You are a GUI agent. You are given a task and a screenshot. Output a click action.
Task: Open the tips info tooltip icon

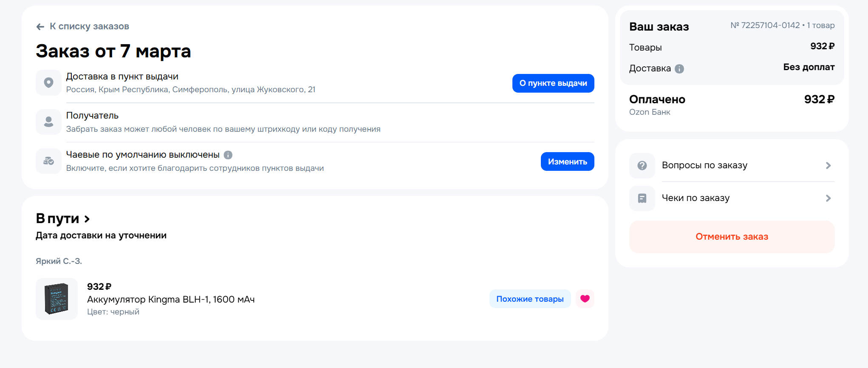pyautogui.click(x=228, y=155)
